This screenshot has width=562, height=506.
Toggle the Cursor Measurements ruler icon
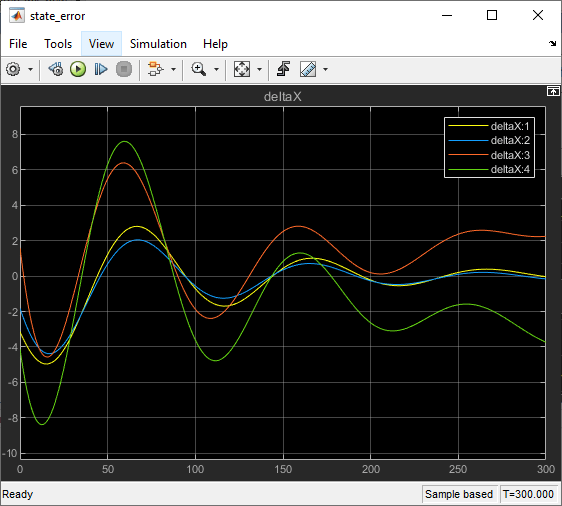click(x=308, y=69)
